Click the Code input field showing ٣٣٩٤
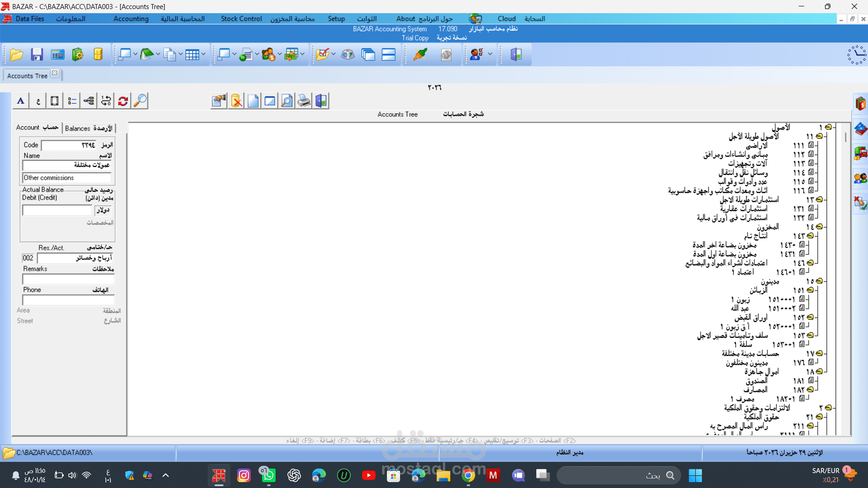 click(x=69, y=145)
